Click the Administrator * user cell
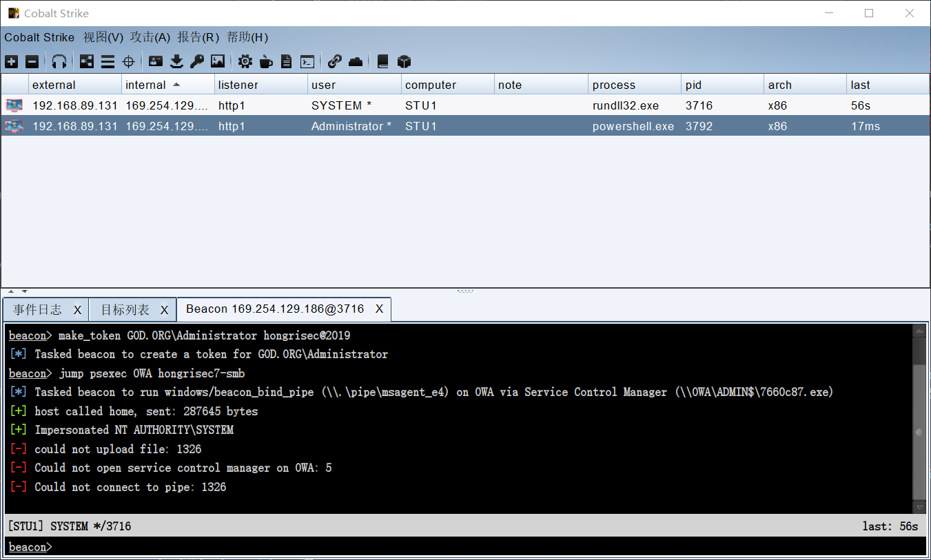The width and height of the screenshot is (931, 560). click(354, 126)
